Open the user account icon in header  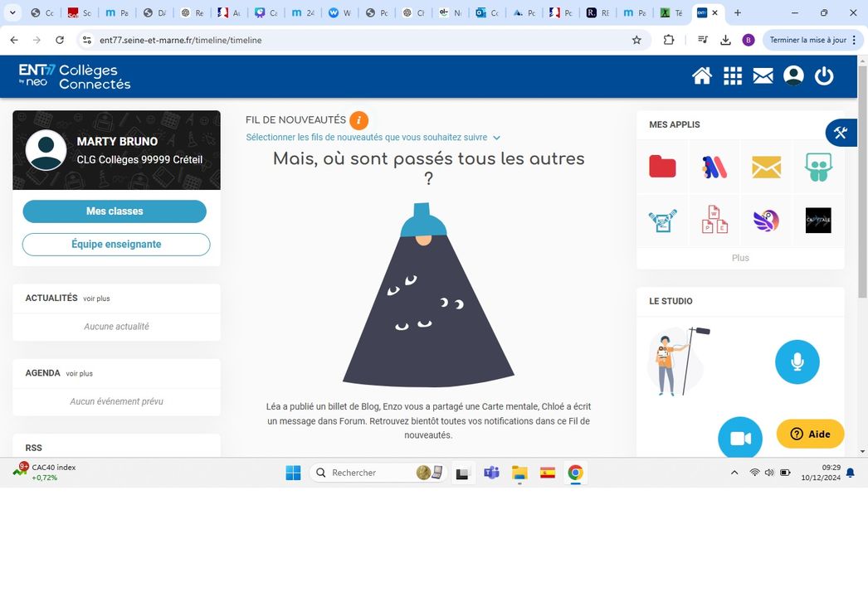tap(793, 76)
